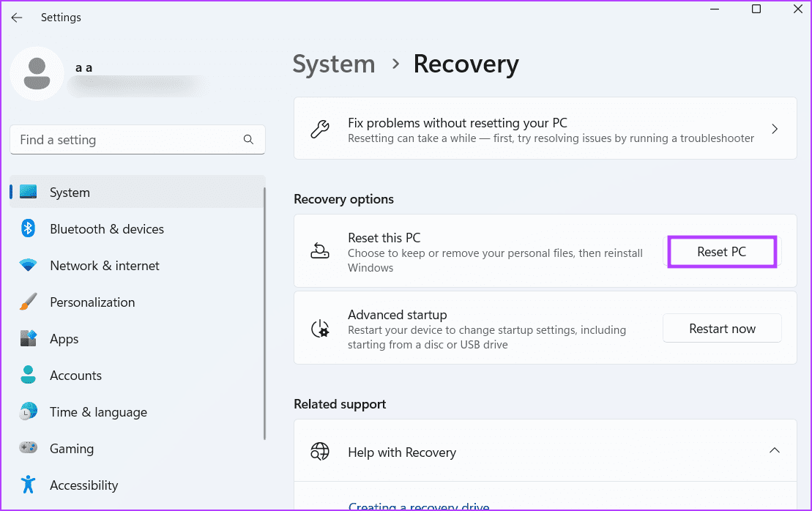Click the back arrow in Settings header
This screenshot has width=812, height=511.
[17, 18]
